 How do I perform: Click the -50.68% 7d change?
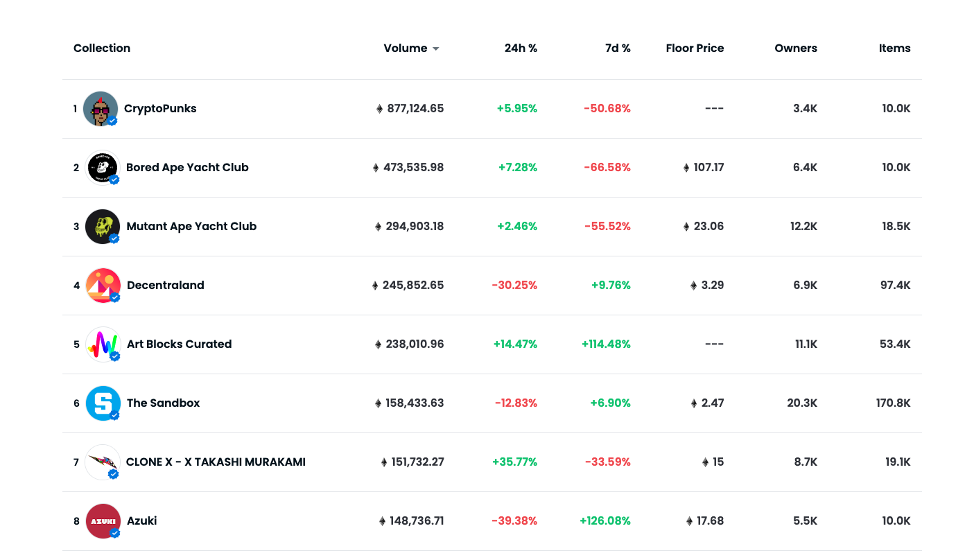pyautogui.click(x=607, y=109)
